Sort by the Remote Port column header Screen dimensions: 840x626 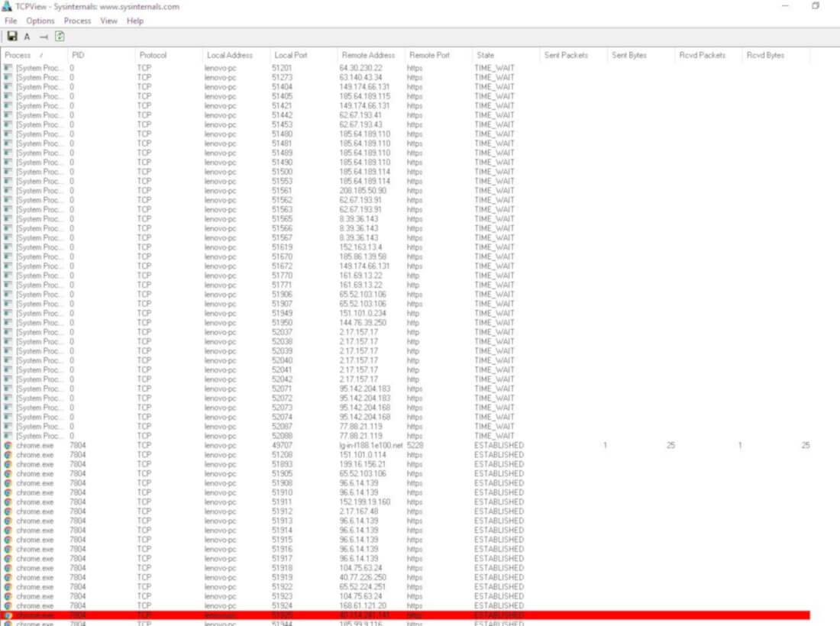click(x=439, y=55)
